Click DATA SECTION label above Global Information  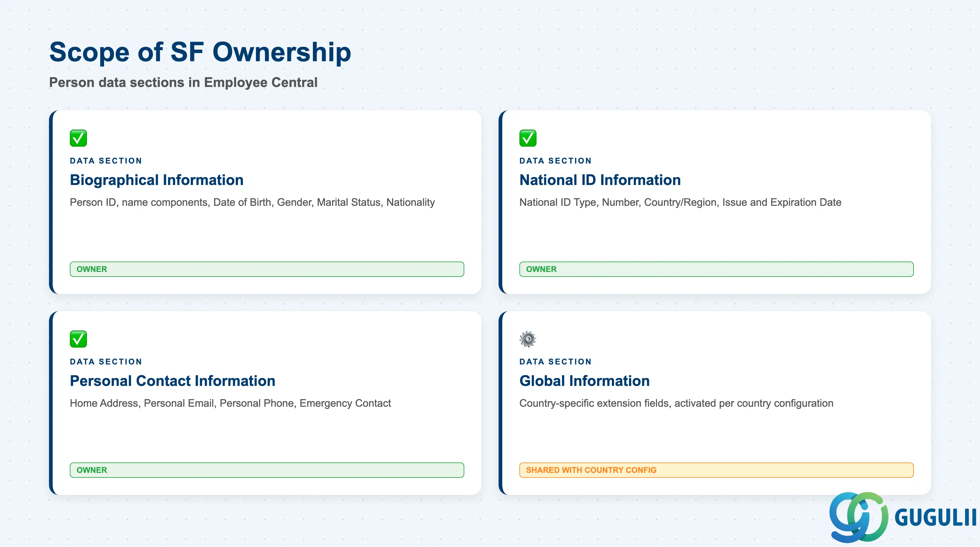(x=556, y=362)
